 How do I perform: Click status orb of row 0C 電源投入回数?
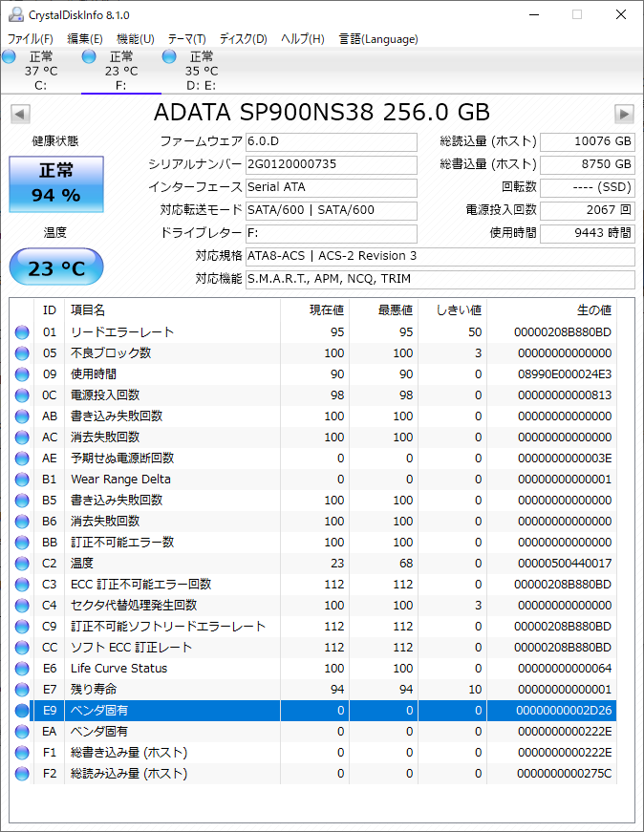(22, 395)
